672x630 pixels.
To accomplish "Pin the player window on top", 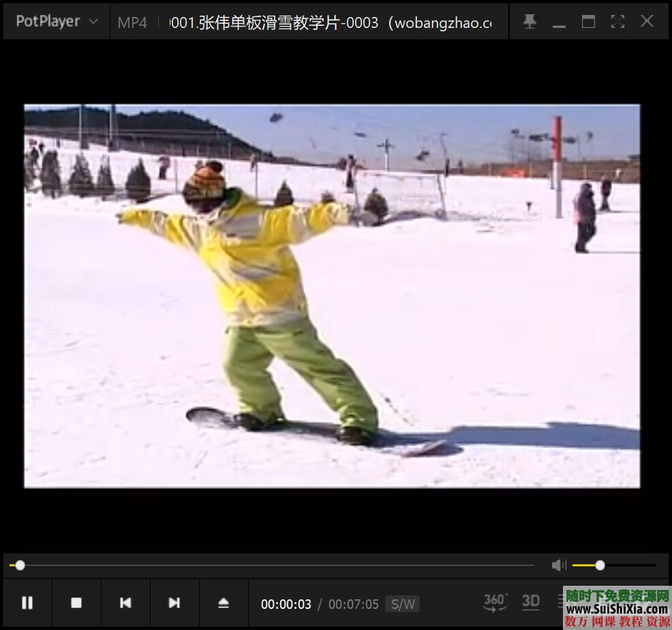I will click(530, 22).
